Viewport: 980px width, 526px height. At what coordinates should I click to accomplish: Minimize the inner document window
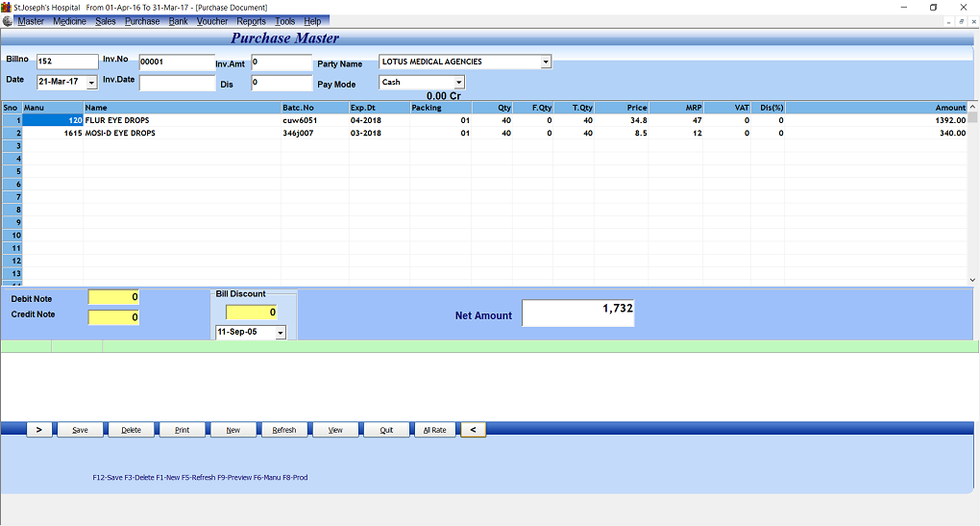coord(948,21)
